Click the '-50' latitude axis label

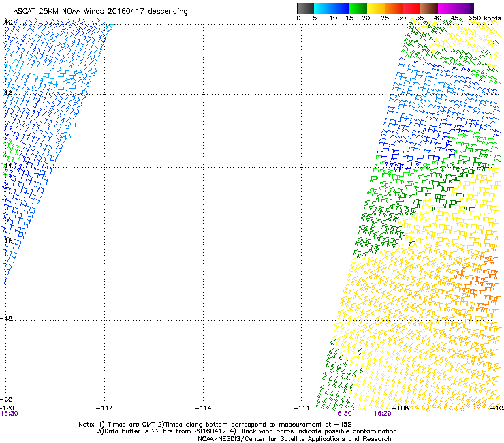[6, 399]
